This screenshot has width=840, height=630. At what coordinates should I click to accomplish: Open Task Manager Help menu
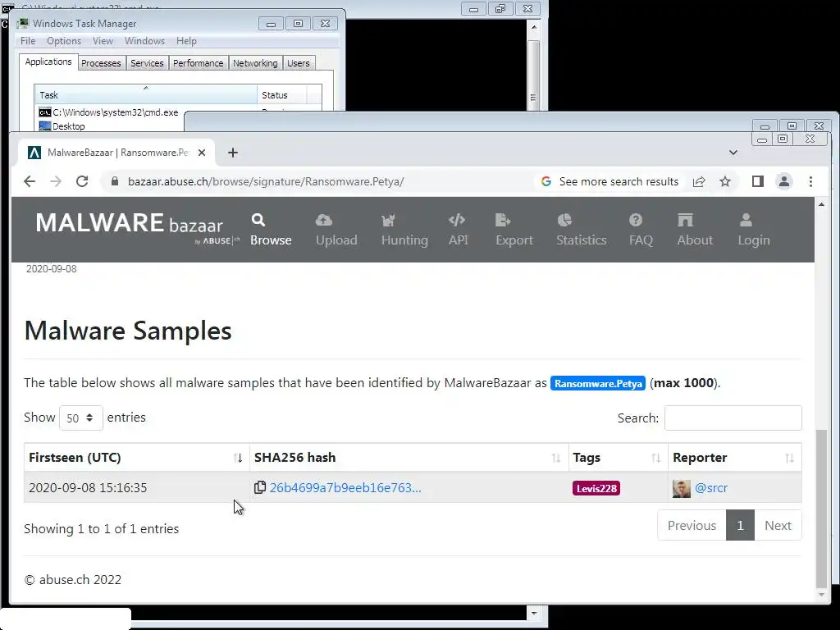186,41
